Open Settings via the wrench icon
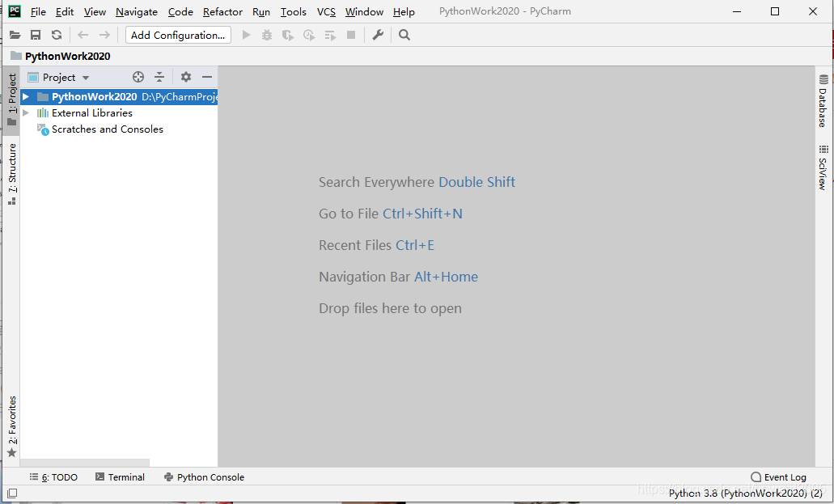The image size is (834, 504). (378, 35)
